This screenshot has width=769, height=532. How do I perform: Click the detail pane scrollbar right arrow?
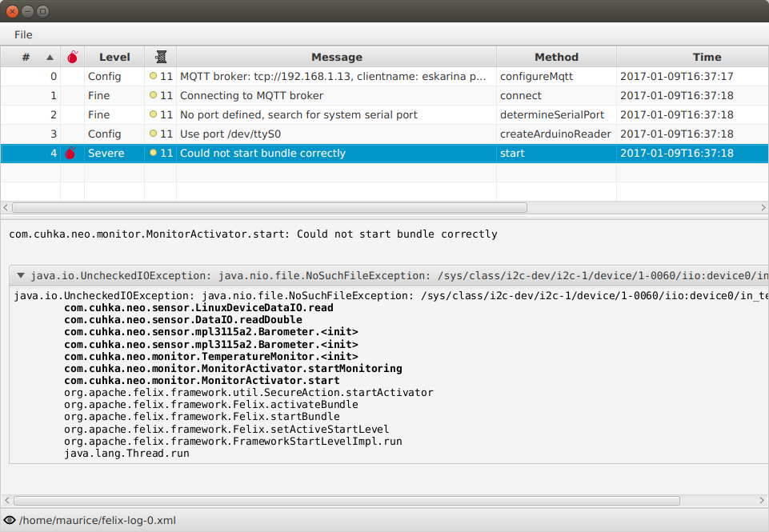pyautogui.click(x=762, y=501)
